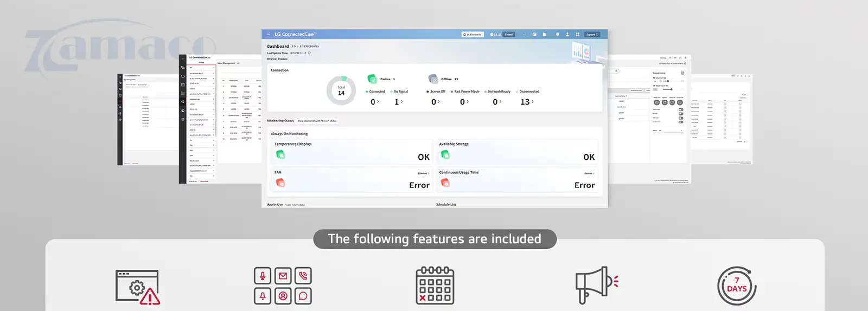Open the FAN 1 Devices link
This screenshot has width=868, height=311.
click(423, 173)
